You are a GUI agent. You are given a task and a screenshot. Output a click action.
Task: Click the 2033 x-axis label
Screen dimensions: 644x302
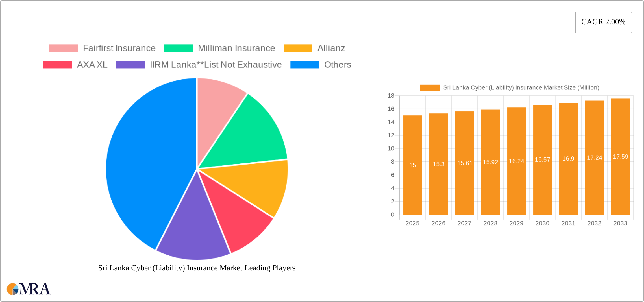(620, 223)
